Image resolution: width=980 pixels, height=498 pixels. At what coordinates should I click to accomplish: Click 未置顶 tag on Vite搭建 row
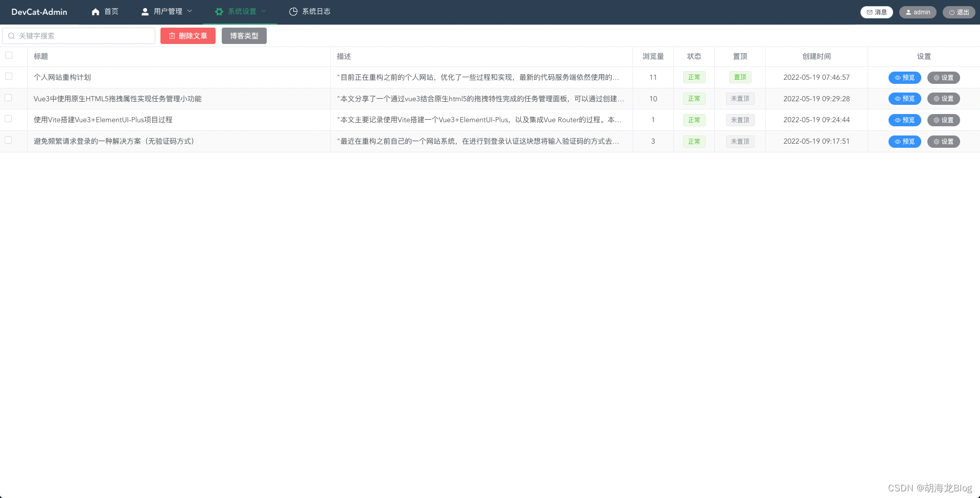tap(740, 120)
